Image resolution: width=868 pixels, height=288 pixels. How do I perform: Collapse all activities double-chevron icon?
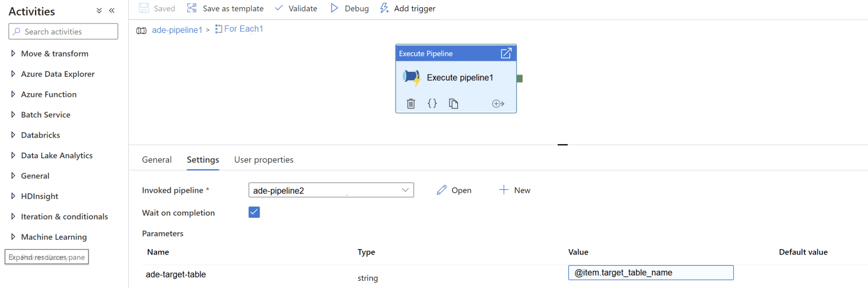pos(99,11)
